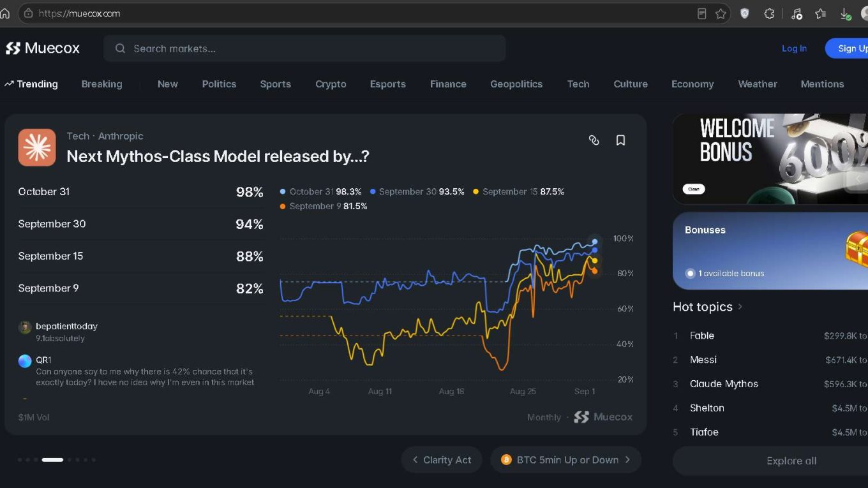Open the Mentions category tab

pyautogui.click(x=823, y=84)
